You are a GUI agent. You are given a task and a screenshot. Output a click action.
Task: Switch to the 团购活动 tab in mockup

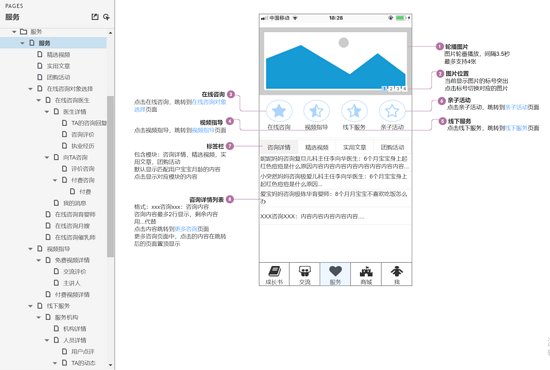click(x=392, y=147)
